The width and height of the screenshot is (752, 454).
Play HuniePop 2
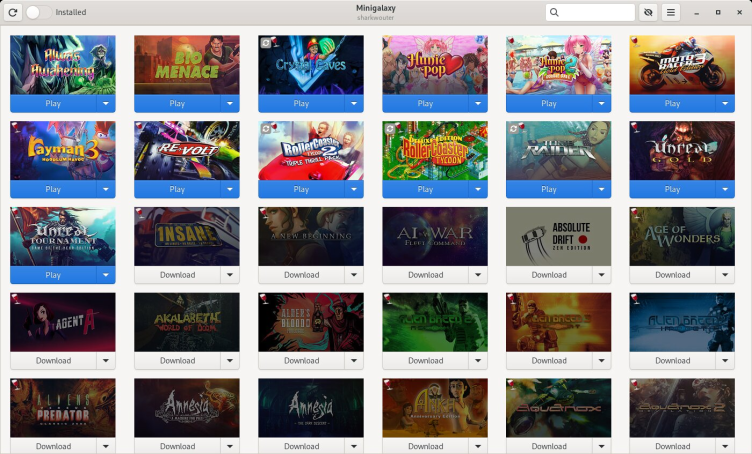click(549, 104)
